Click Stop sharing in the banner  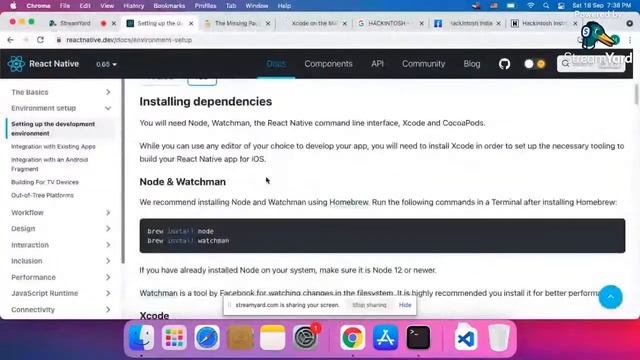point(369,305)
